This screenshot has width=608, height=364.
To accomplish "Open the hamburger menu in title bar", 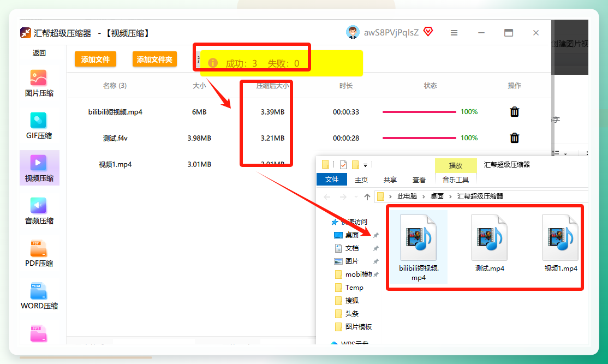I will [454, 33].
